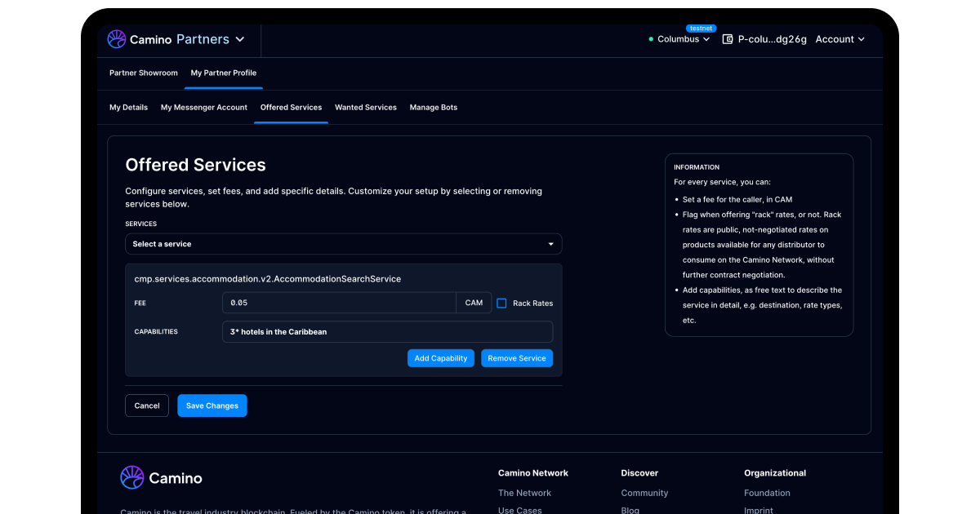
Task: Click the Camino logo in the footer
Action: click(161, 477)
